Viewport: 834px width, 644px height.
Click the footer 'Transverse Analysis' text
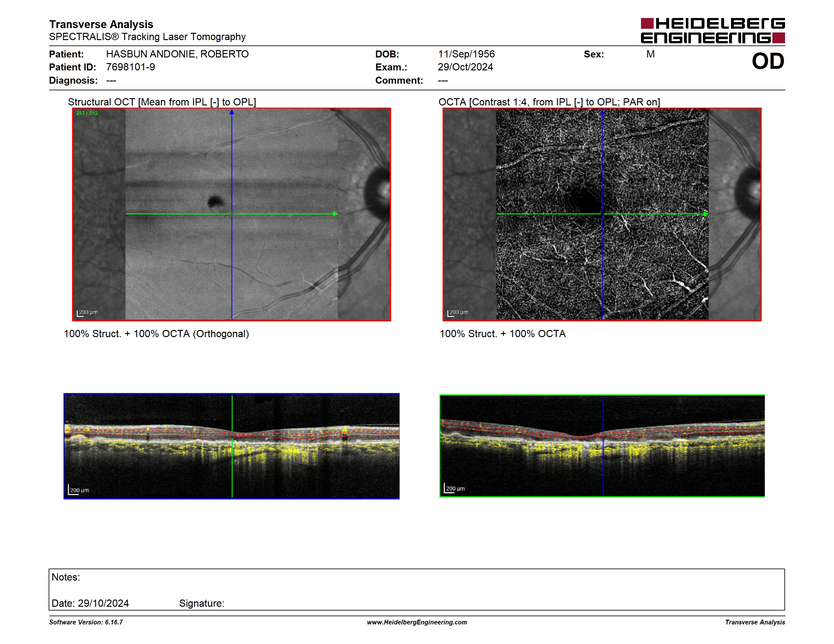pos(755,622)
